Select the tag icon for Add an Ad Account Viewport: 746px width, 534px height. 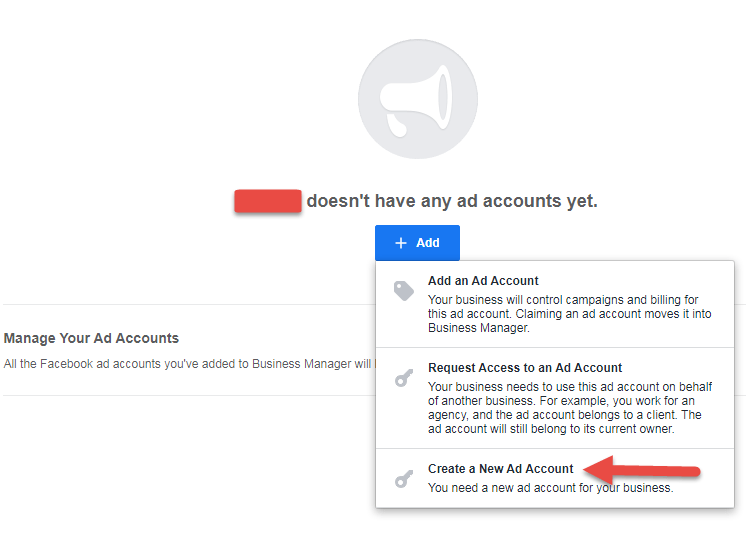(x=403, y=291)
